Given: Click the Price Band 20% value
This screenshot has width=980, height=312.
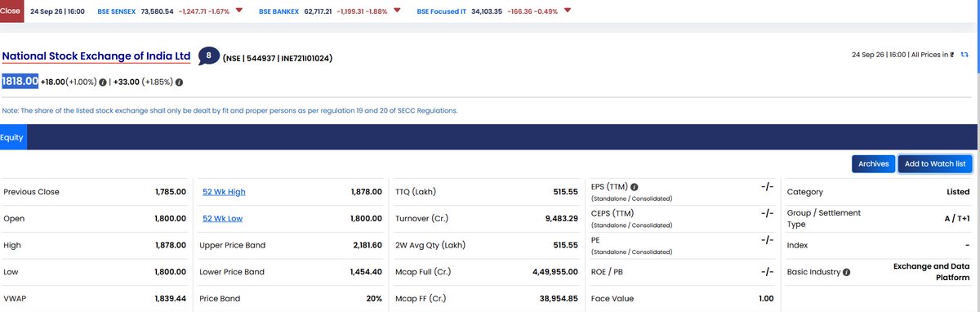Looking at the screenshot, I should 374,298.
